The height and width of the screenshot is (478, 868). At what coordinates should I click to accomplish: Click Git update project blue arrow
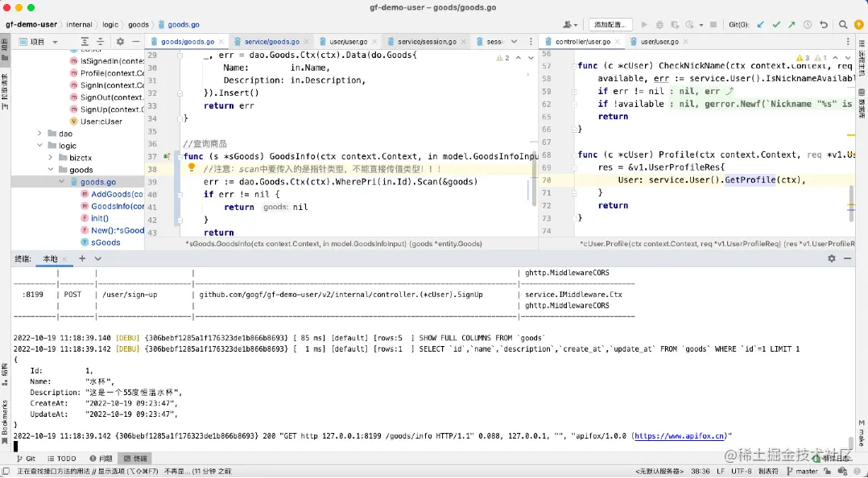[761, 25]
